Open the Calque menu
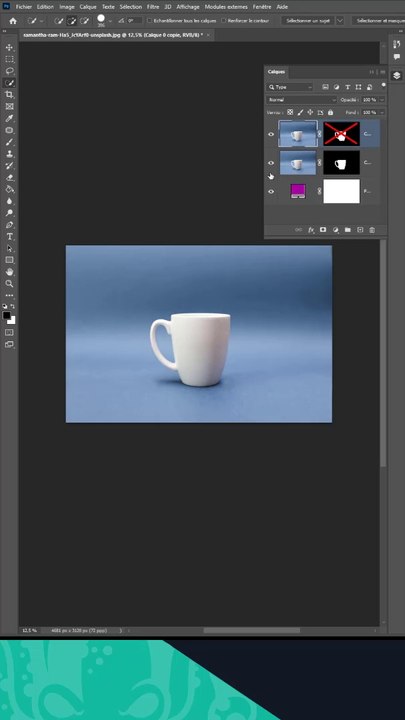 pos(88,7)
